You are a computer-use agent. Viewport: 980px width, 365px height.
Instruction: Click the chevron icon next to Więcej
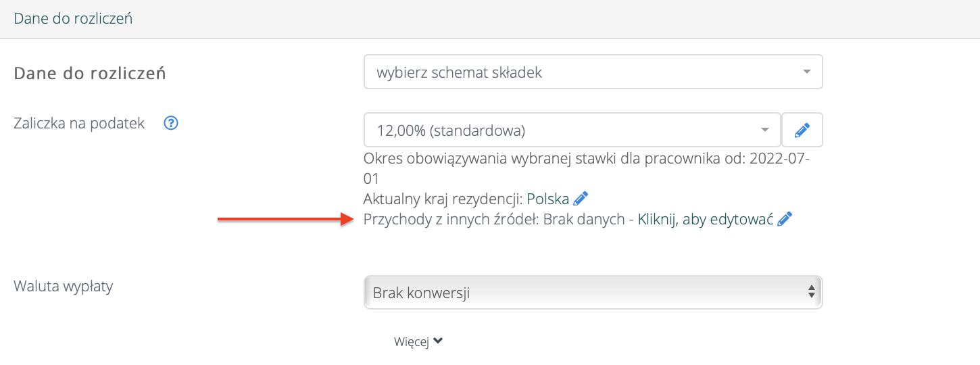(x=438, y=341)
